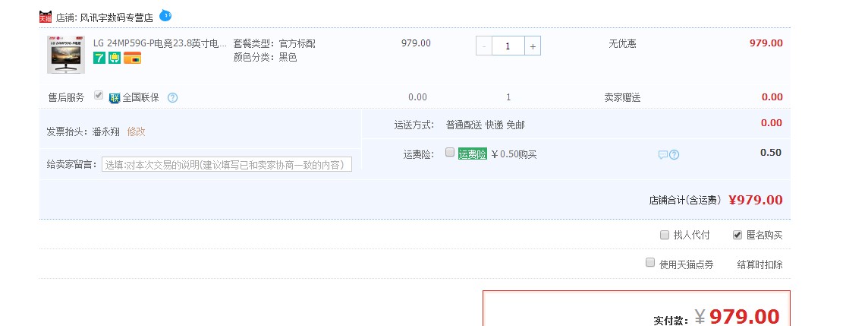868x326 pixels.
Task: Uncheck the 匿名购买 checkbox
Action: pos(737,235)
